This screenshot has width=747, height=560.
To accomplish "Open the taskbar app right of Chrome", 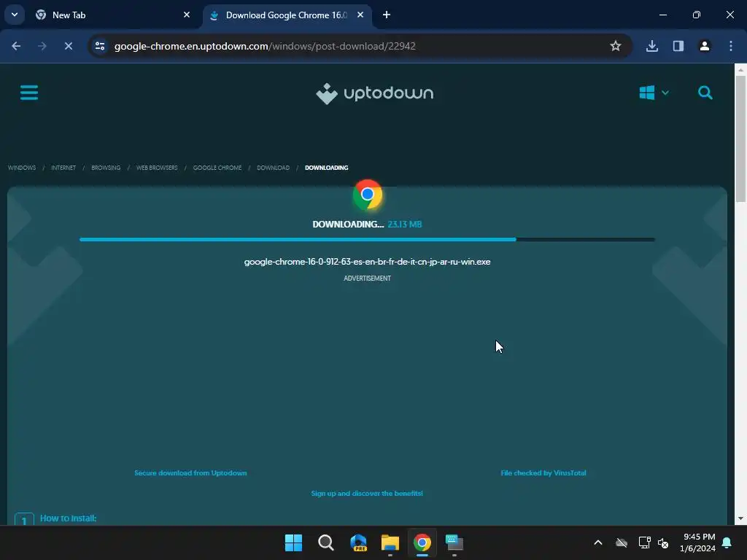I will 454,542.
